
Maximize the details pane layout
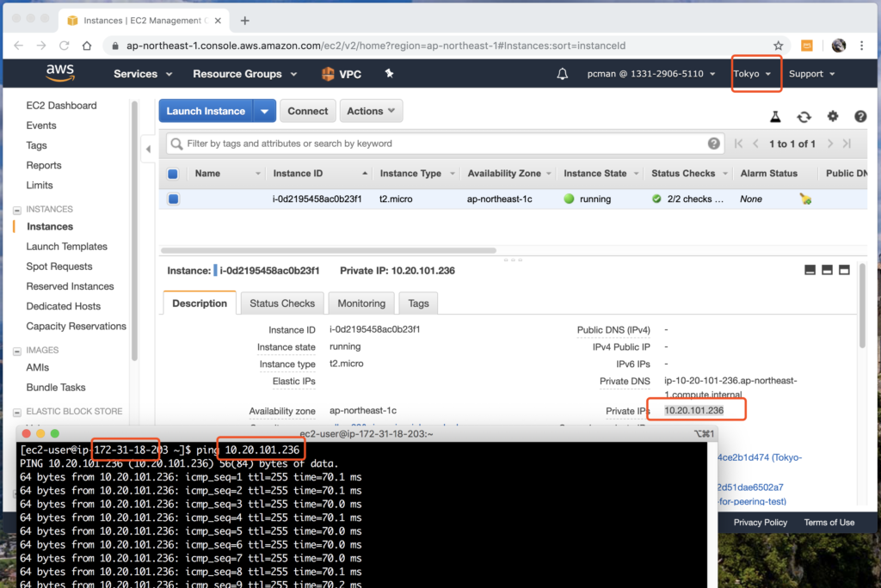pos(844,270)
